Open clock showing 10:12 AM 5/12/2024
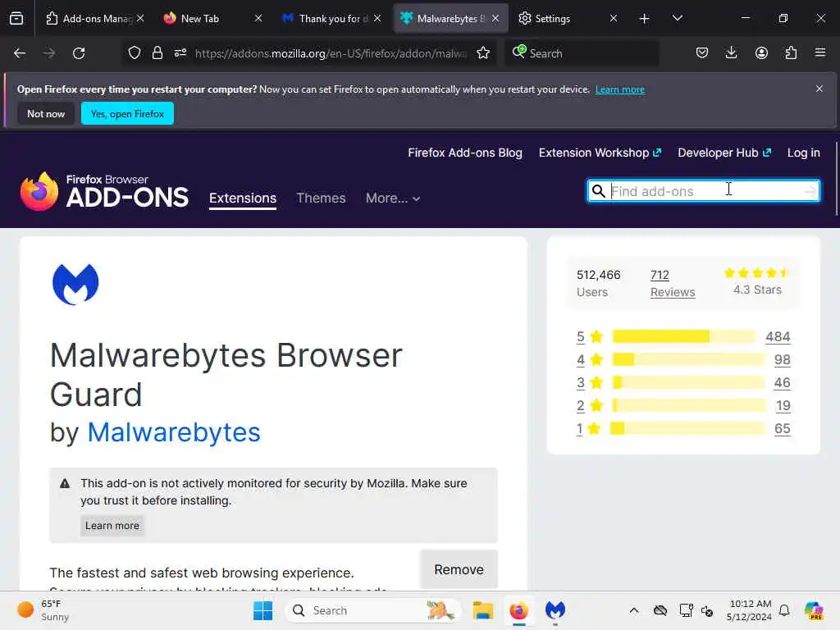Screen dimensions: 840x630 (750, 610)
